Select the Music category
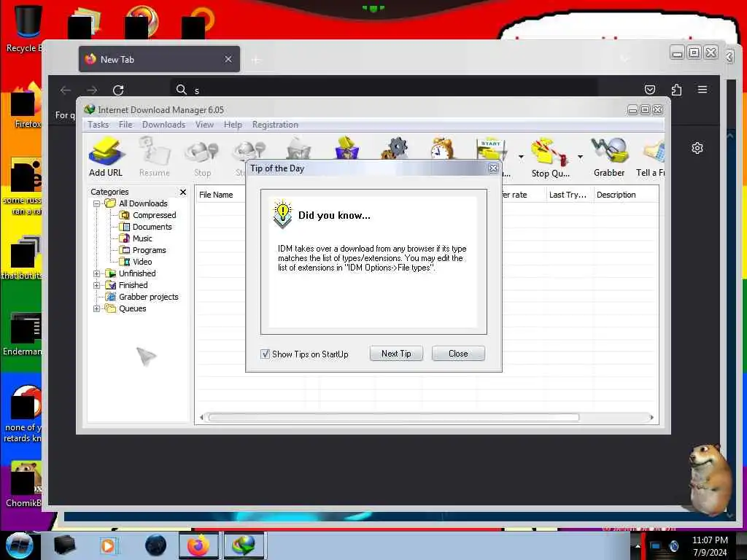The width and height of the screenshot is (747, 560). pyautogui.click(x=142, y=238)
